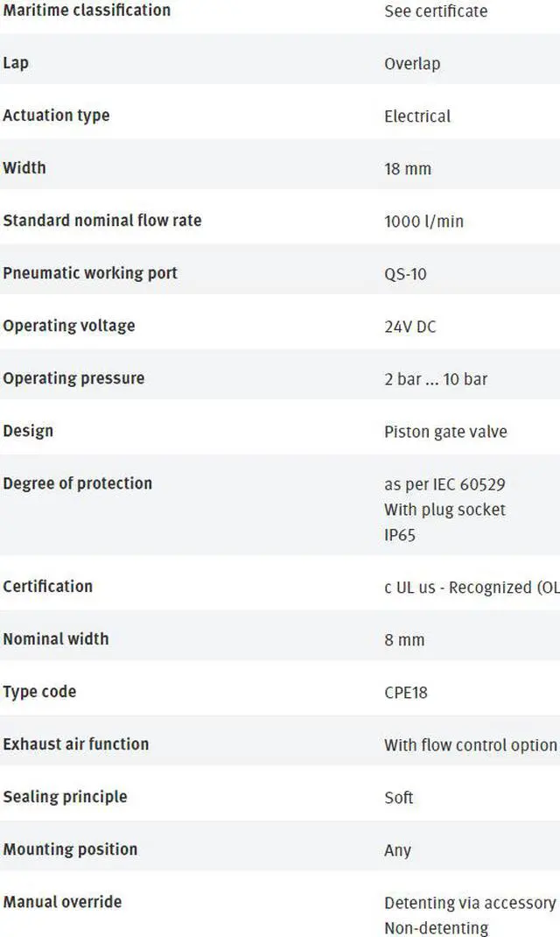The height and width of the screenshot is (937, 560).
Task: Click the '2 bar ... 10 bar' pressure value
Action: tap(436, 379)
